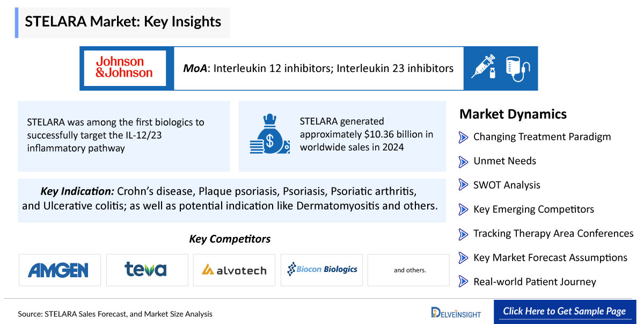Click the DelveInsight logo
644x324 pixels.
[x=456, y=312]
